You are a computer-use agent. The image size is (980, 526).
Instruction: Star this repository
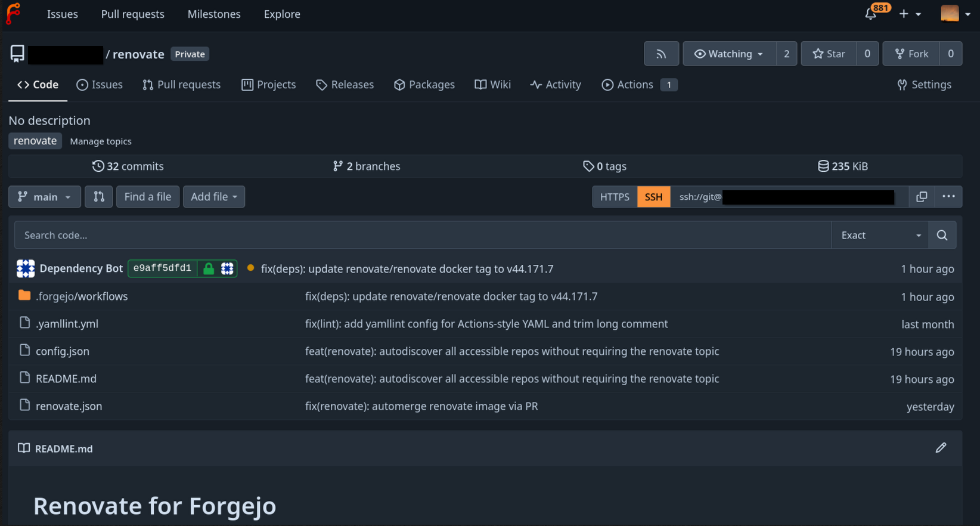(x=829, y=54)
